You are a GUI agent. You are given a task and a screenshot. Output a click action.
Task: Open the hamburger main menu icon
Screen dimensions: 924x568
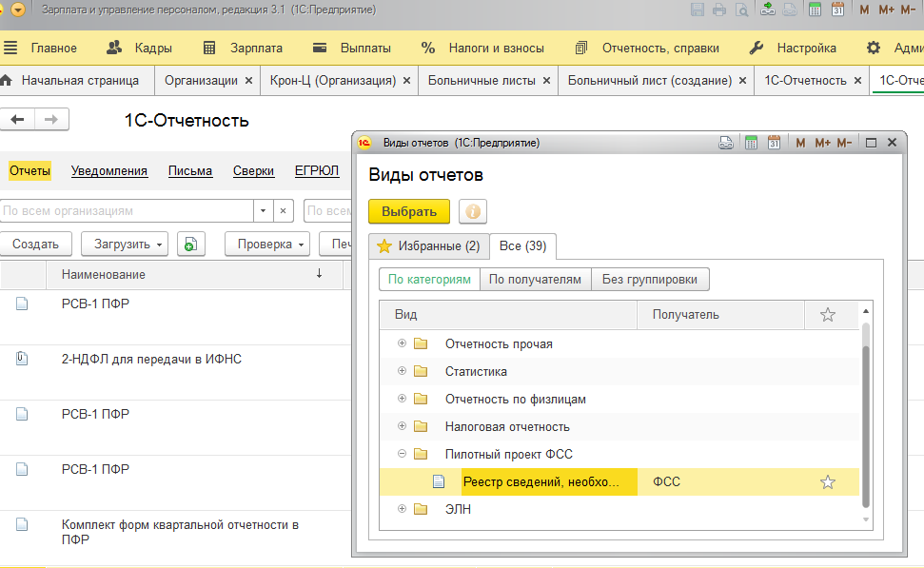10,48
